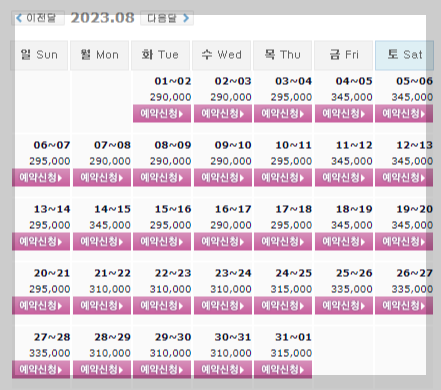Book the 09~10 stay

tap(223, 178)
